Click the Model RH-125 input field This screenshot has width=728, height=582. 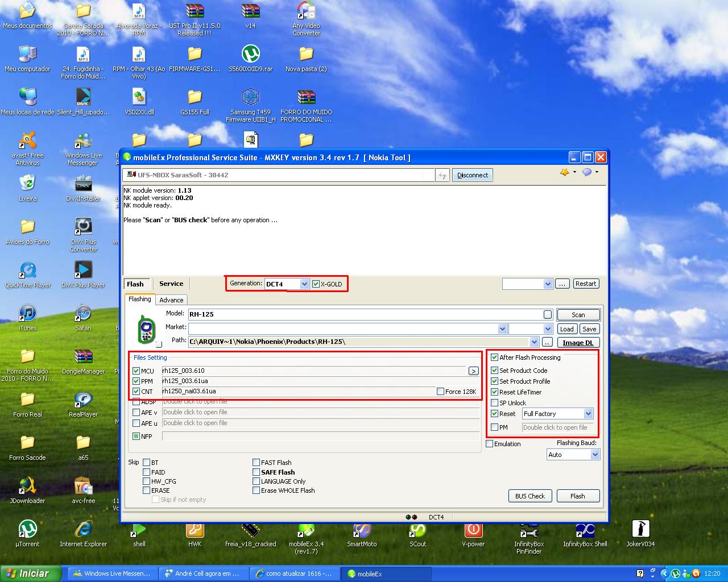(x=370, y=314)
